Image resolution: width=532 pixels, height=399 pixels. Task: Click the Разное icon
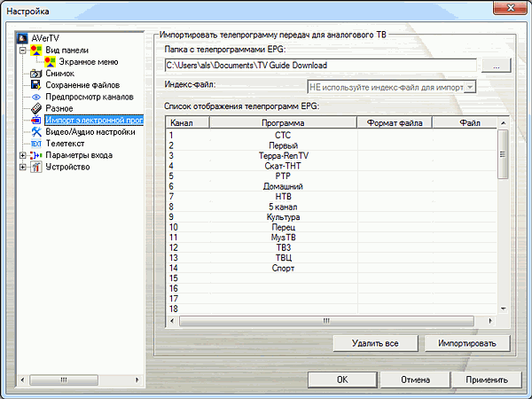click(x=36, y=108)
